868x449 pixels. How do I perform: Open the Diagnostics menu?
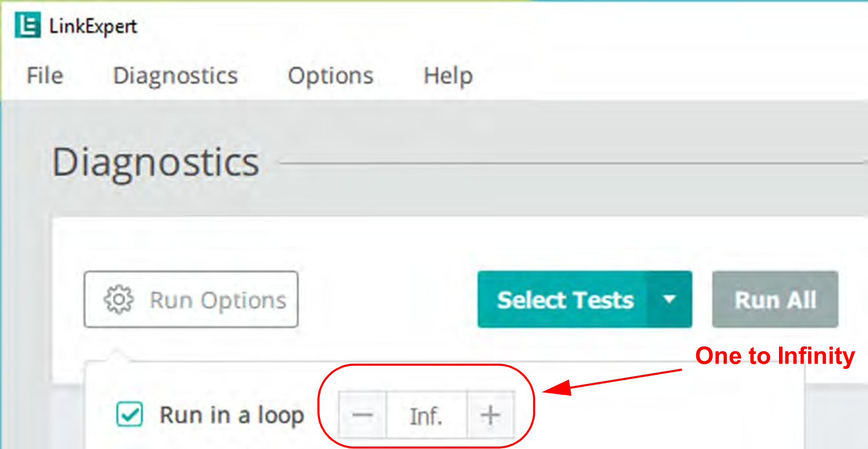coord(175,76)
